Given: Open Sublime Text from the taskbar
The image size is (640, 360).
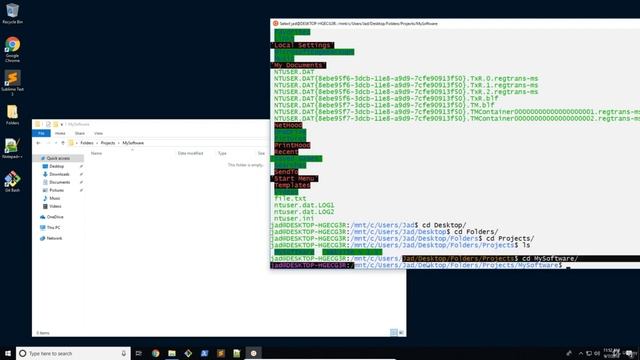Looking at the screenshot, I should (221, 353).
